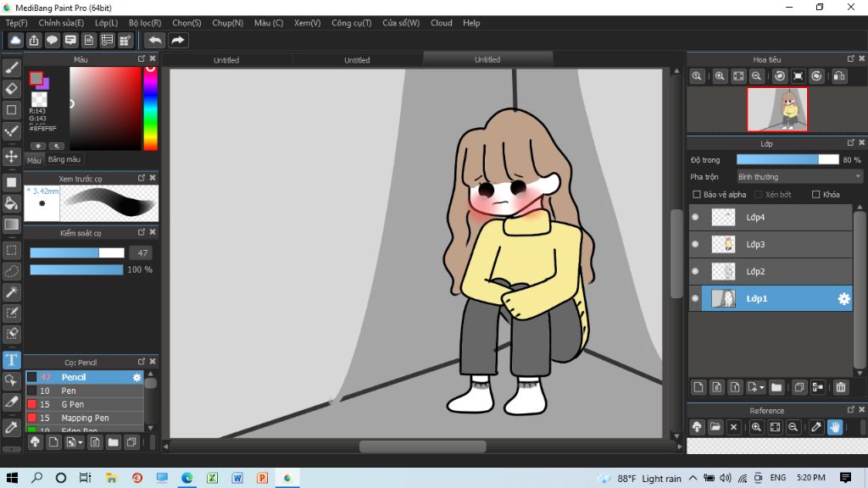This screenshot has height=488, width=868.
Task: Expand the add-layer dropdown arrow in layer panel
Action: [762, 388]
